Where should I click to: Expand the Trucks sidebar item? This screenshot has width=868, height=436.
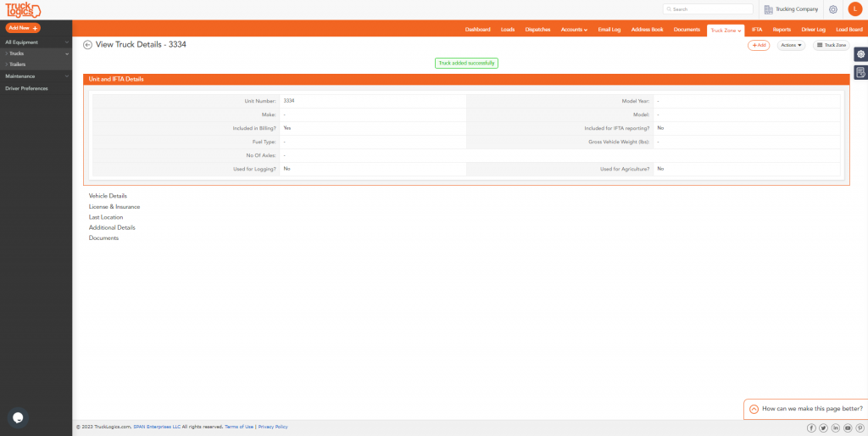(x=36, y=53)
